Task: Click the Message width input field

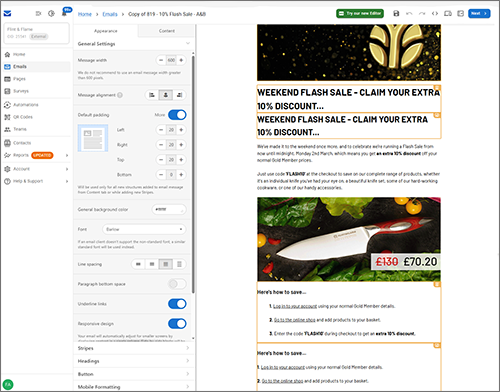Action: click(x=171, y=60)
